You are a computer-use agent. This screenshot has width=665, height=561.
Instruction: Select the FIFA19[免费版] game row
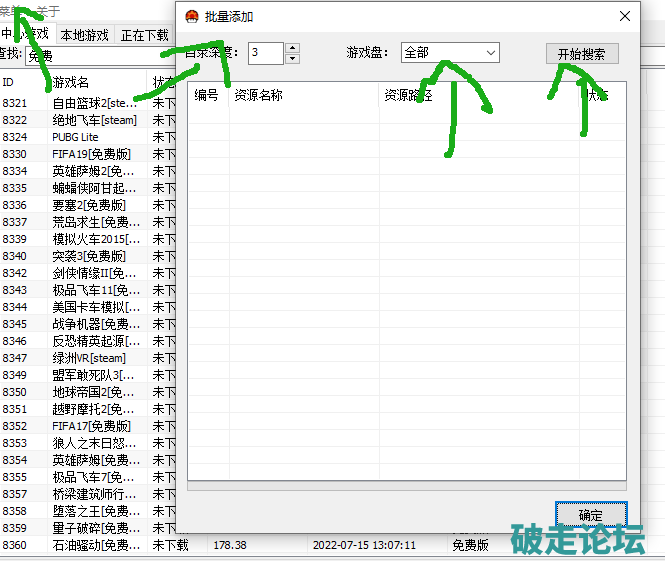pos(91,154)
